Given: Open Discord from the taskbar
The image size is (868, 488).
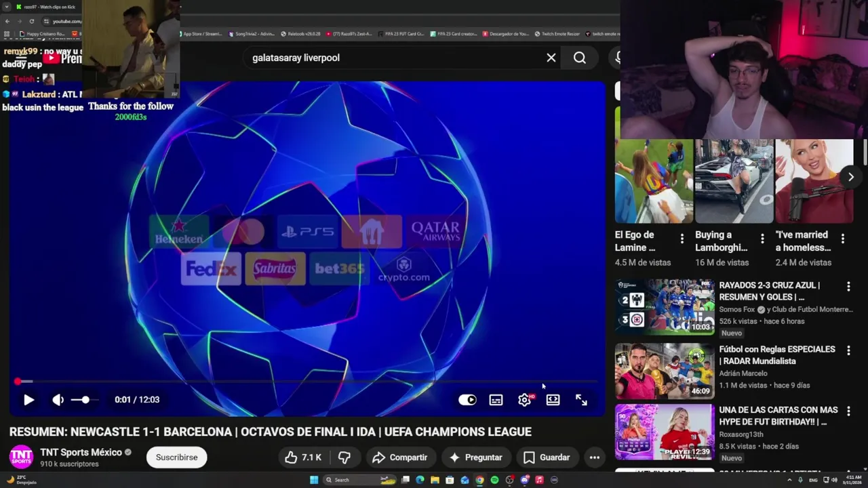Looking at the screenshot, I should click(524, 480).
